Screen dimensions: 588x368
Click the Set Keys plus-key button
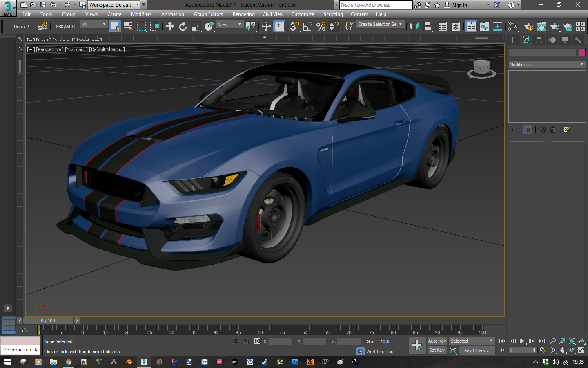click(x=417, y=346)
